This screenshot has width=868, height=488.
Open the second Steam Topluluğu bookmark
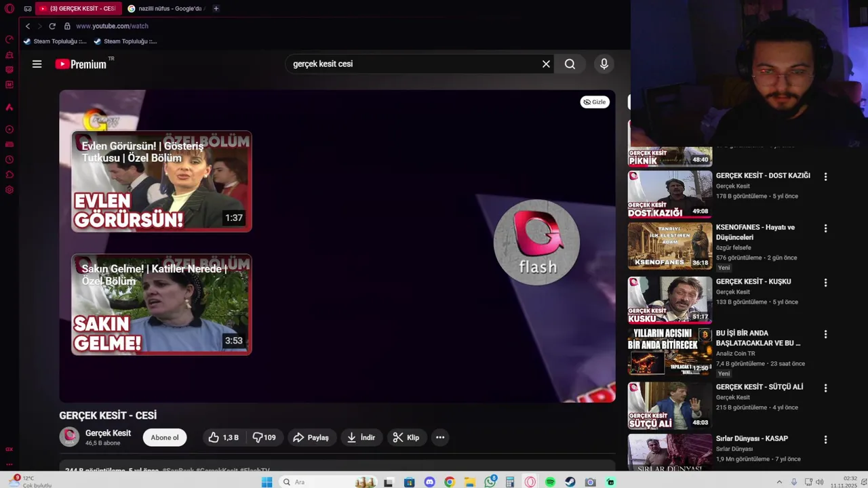(x=125, y=41)
